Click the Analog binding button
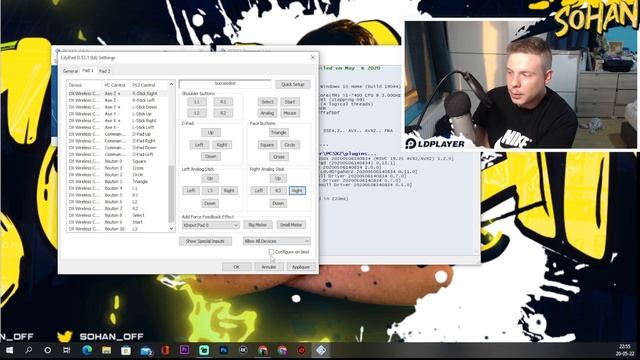Viewport: 640px width, 360px height. [x=267, y=113]
